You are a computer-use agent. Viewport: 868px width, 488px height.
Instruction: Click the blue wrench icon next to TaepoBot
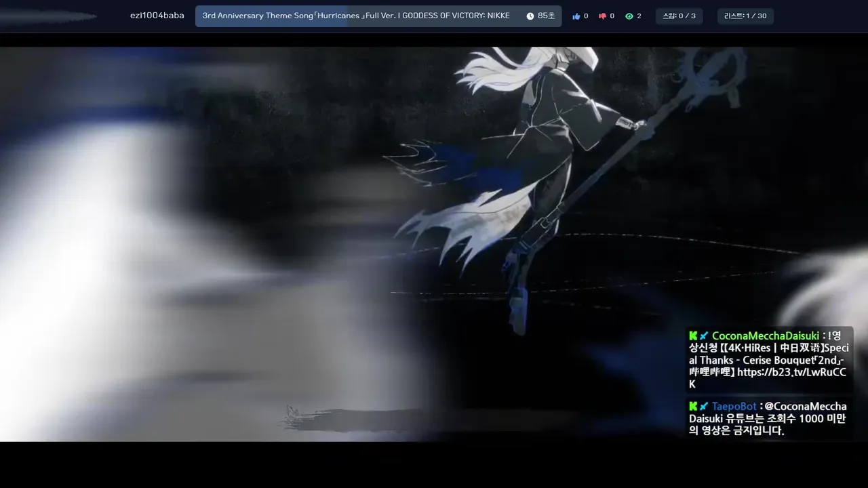[x=704, y=406]
